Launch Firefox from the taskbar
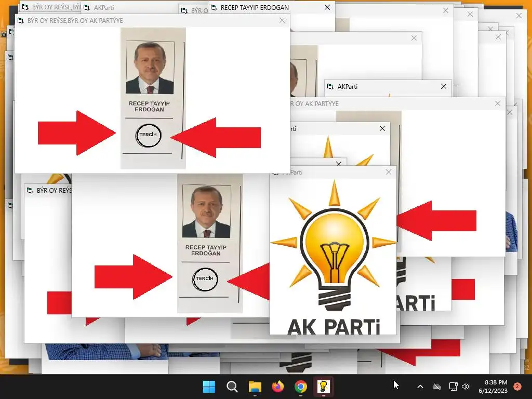The image size is (532, 399). (x=278, y=387)
